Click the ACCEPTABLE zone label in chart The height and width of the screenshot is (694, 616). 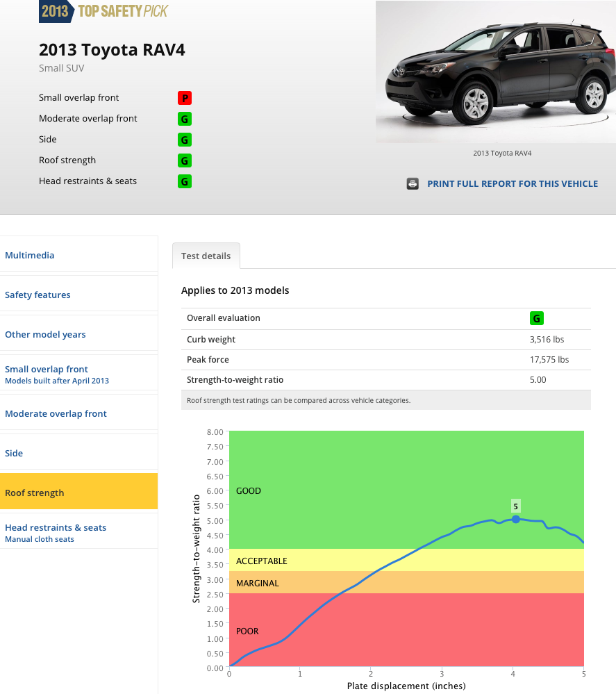click(262, 561)
